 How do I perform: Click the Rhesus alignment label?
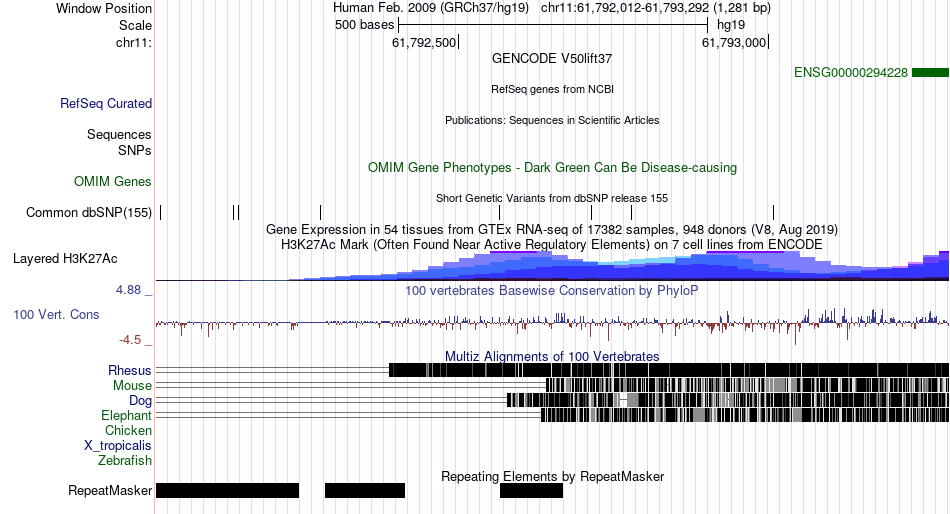pyautogui.click(x=130, y=370)
